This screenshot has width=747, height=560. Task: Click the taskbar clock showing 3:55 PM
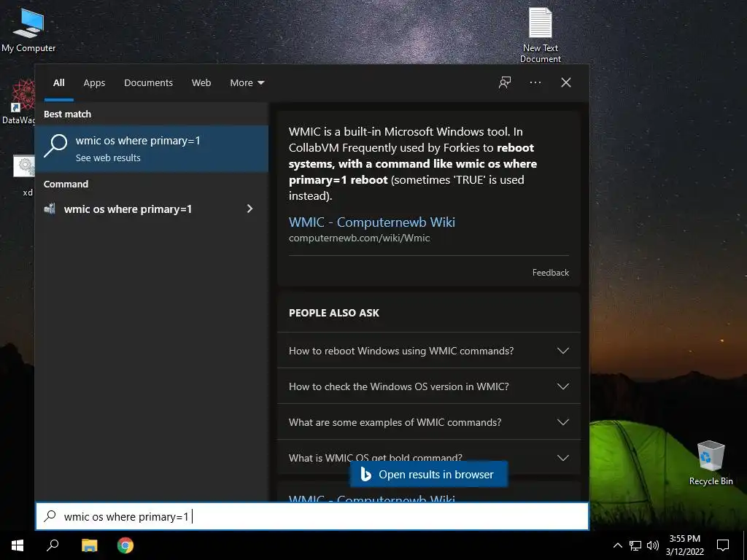[684, 545]
